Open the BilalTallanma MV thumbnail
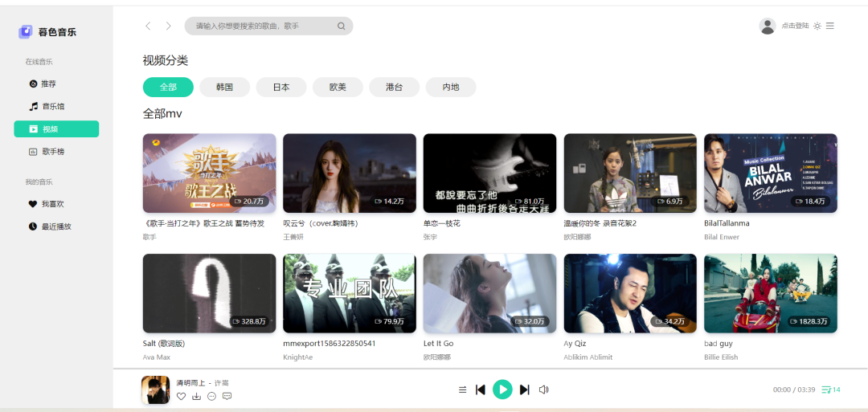 click(x=771, y=173)
